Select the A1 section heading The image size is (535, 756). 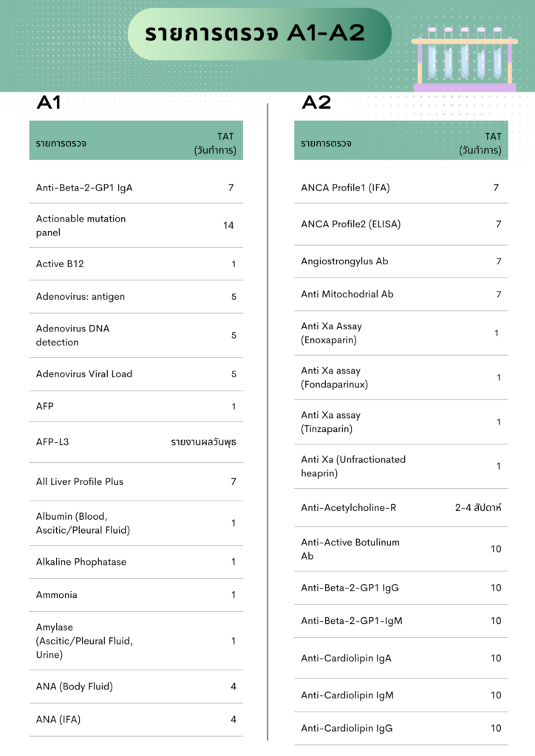pyautogui.click(x=49, y=103)
